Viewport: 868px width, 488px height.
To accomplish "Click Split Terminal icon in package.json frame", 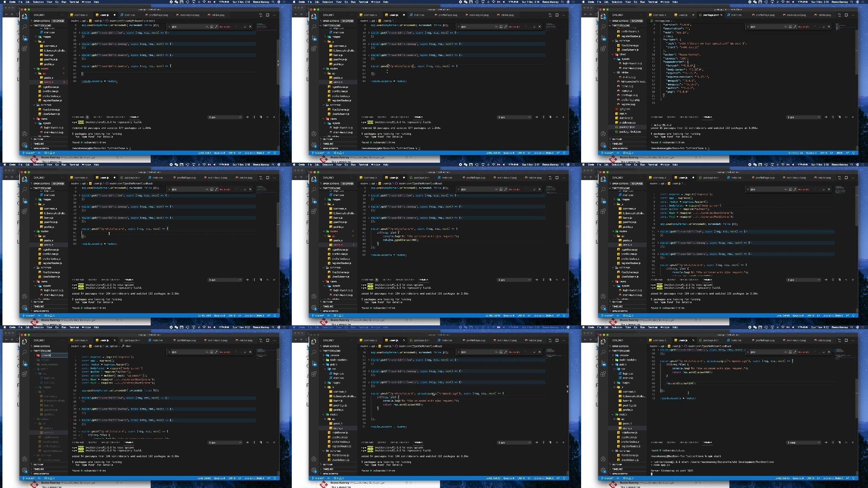I will point(833,117).
